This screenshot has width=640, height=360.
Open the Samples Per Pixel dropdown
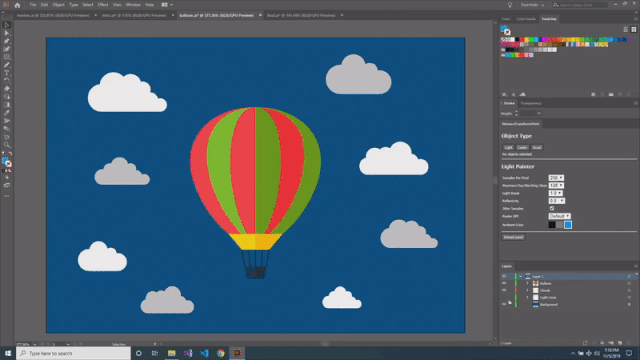556,178
